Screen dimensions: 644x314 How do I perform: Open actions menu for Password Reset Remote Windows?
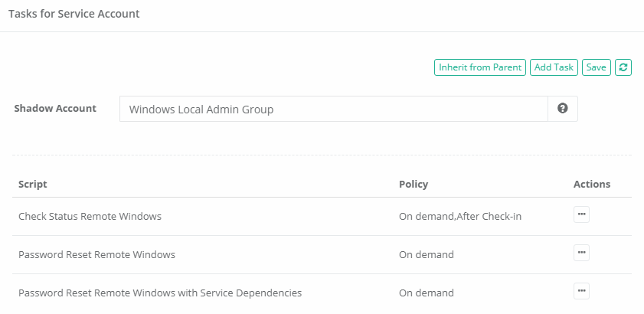(x=581, y=253)
